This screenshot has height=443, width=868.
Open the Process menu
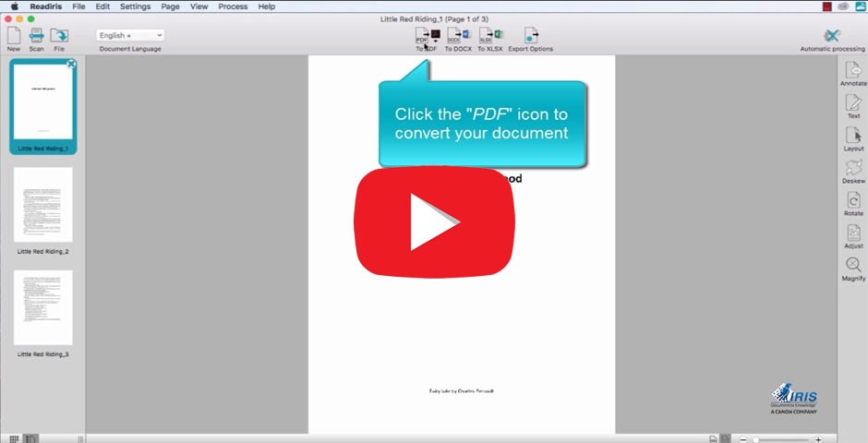[233, 6]
